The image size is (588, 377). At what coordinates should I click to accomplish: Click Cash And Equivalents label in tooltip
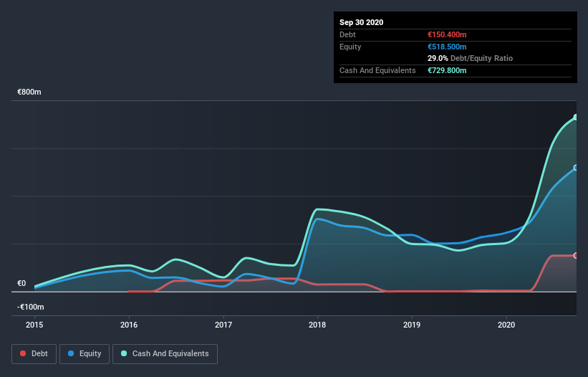click(377, 70)
